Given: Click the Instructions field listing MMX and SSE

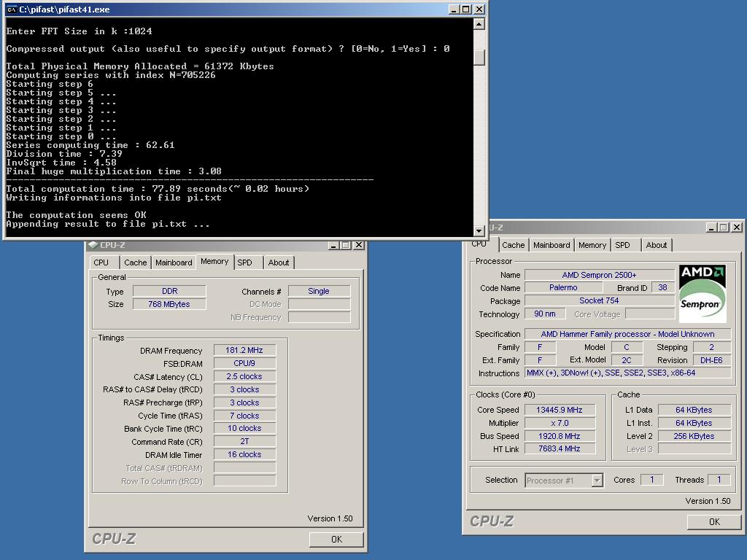Looking at the screenshot, I should tap(627, 373).
